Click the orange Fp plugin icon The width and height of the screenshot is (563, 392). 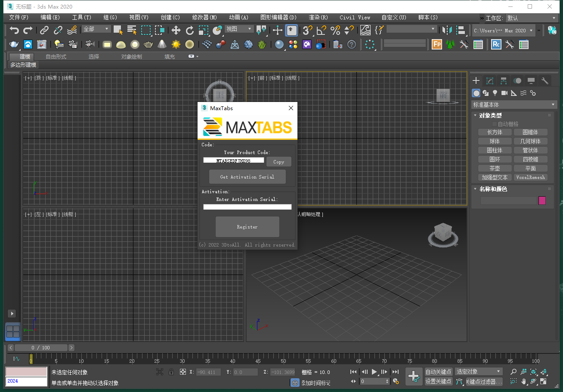click(x=437, y=44)
